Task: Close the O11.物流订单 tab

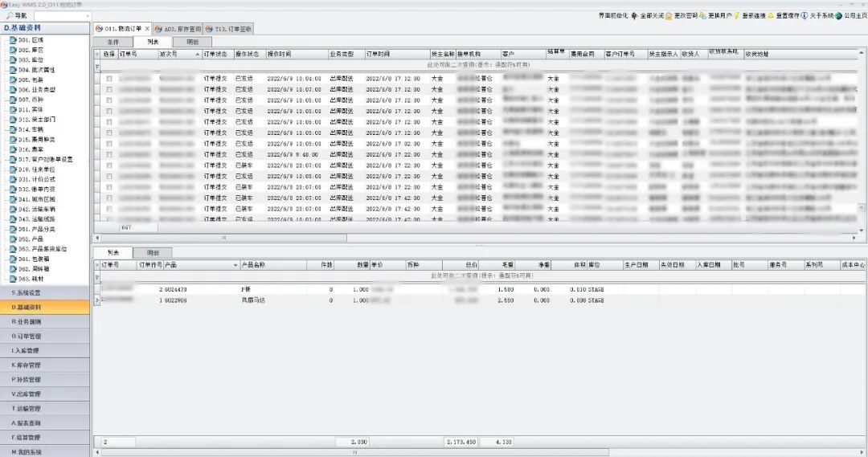Action: (146, 28)
